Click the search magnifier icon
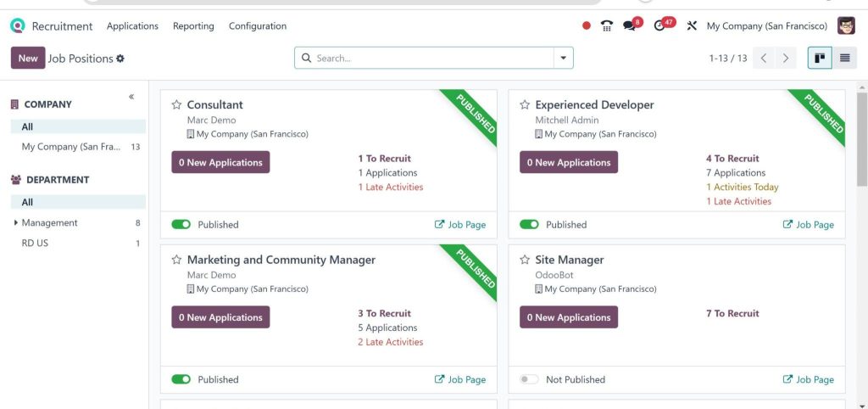Screen dimensions: 868x409 pos(305,58)
